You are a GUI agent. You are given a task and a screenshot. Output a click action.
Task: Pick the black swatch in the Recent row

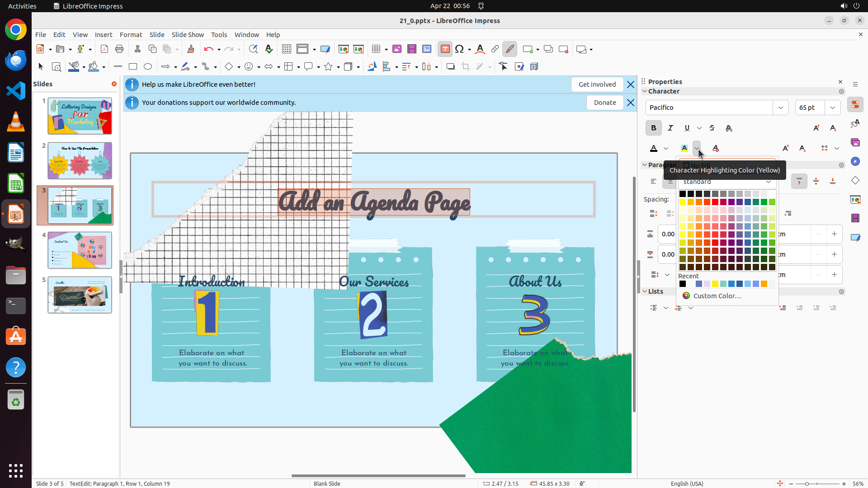click(683, 284)
